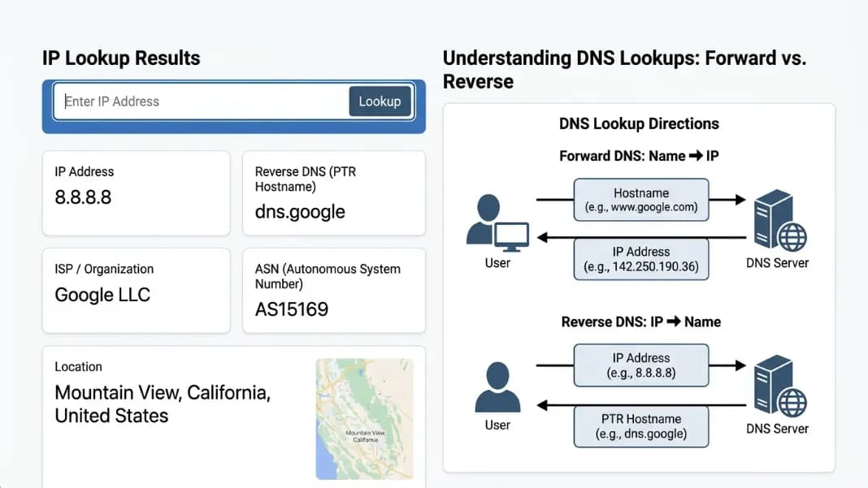Click the Forward DNS: Name to IP label
This screenshot has height=488, width=868.
tap(639, 156)
